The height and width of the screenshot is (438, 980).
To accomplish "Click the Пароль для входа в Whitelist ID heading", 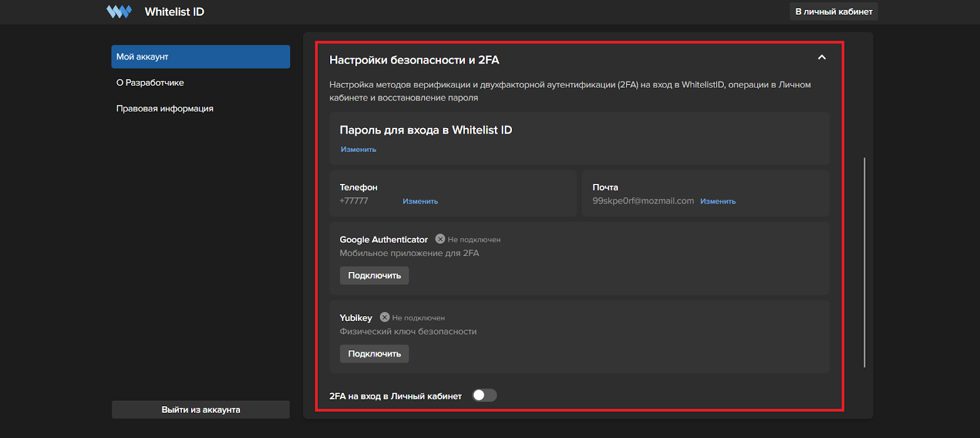I will coord(426,130).
